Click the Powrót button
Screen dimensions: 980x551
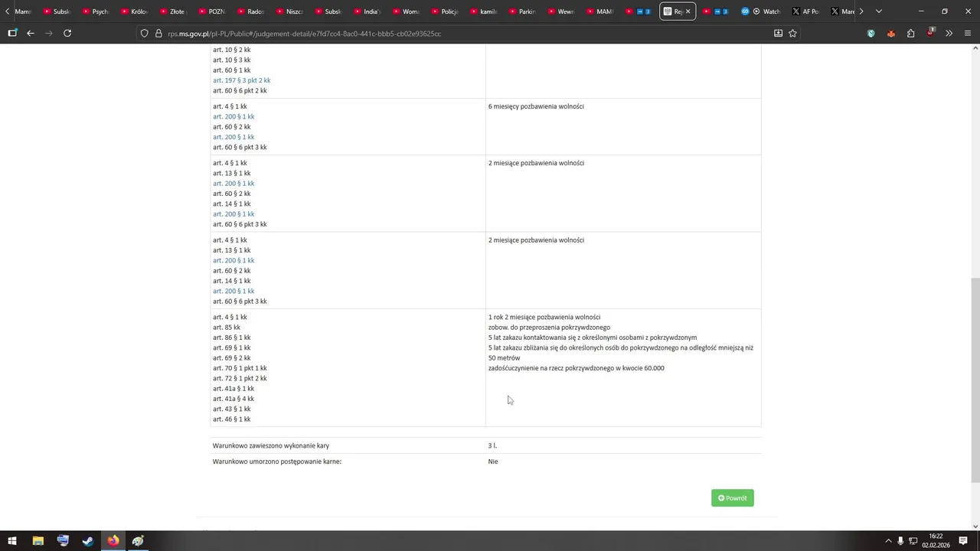[732, 498]
